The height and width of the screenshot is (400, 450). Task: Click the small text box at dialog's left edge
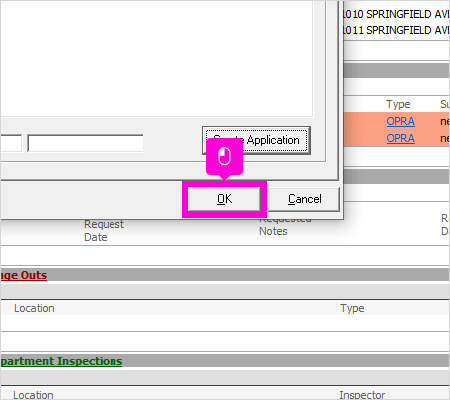(x=11, y=143)
